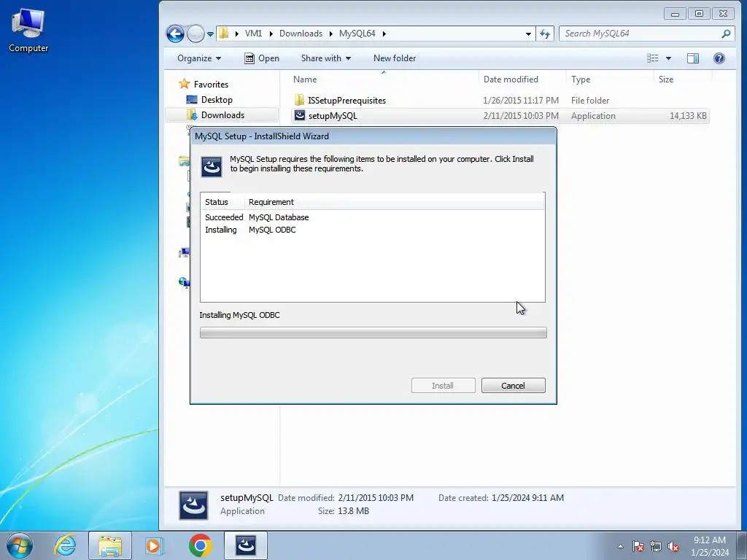Click the VM1 breadcrumb in address bar
Image resolution: width=747 pixels, height=560 pixels.
[x=253, y=34]
